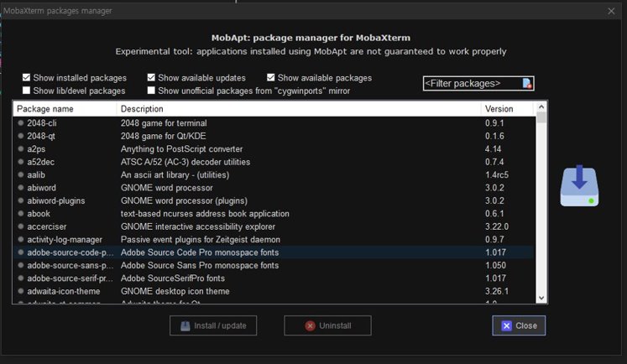Click 'GNOME word processor (plugins)' description
627x364 pixels.
(184, 200)
